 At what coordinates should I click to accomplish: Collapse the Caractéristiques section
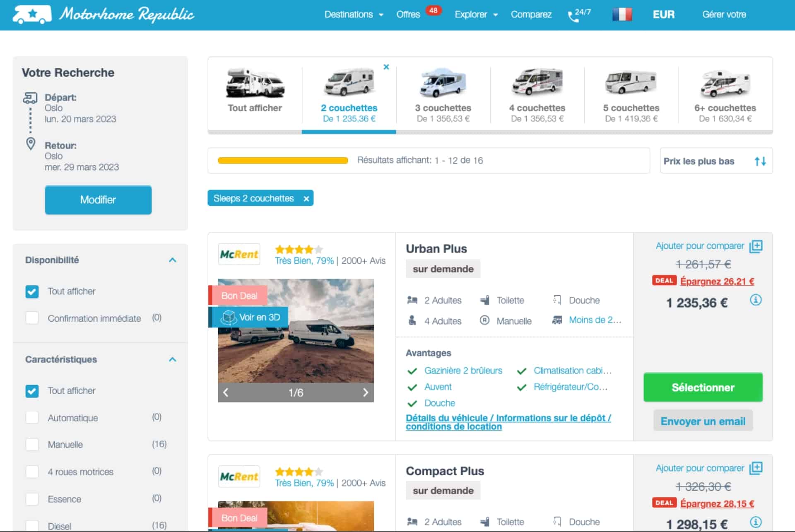tap(173, 359)
